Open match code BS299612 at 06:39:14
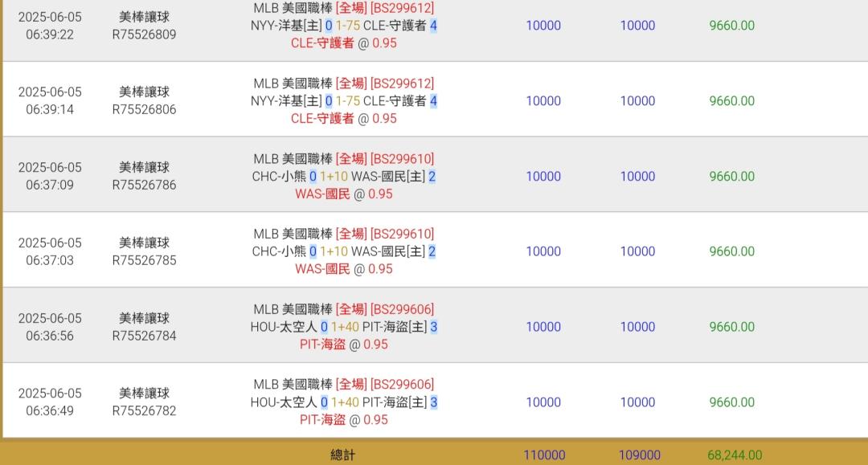Screen dimensions: 868x465 [402, 84]
